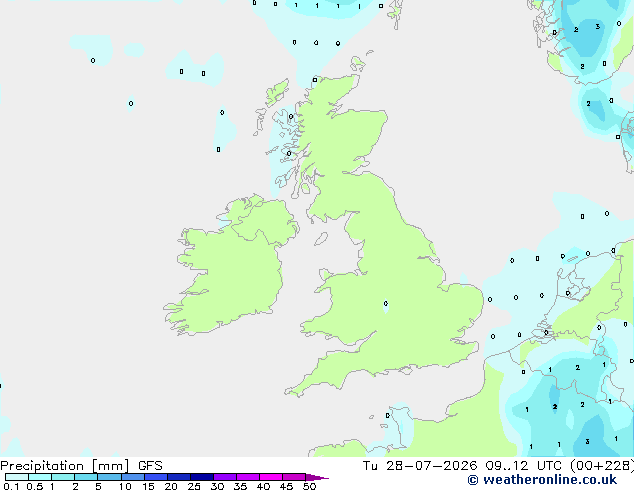Select the 2–5 mm legend color swatch
This screenshot has height=490, width=634.
coord(86,477)
